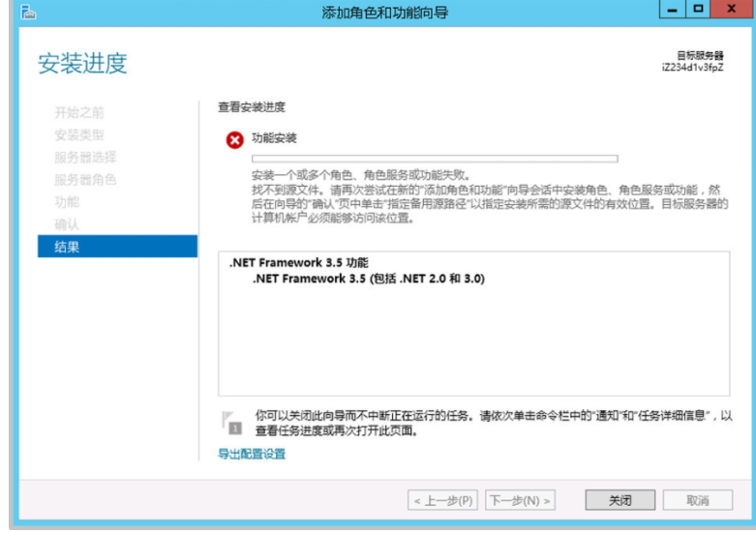
Task: Open the 导出配置设置 link
Action: click(252, 454)
